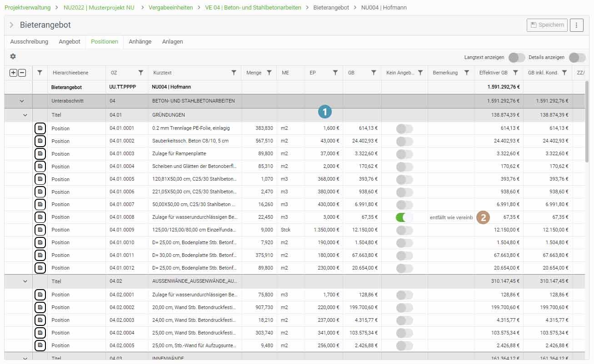Collapse the Titel 04.03 INNENWÄNDE row

(x=25, y=359)
